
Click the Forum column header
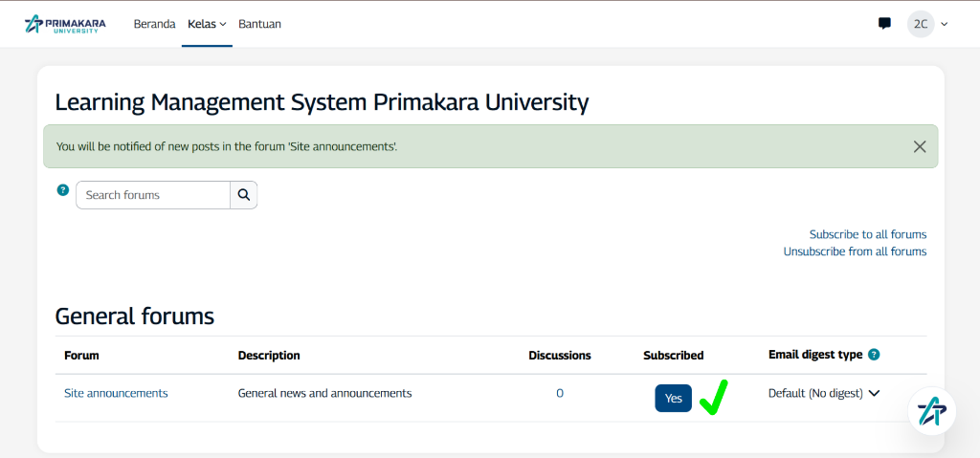pyautogui.click(x=82, y=356)
